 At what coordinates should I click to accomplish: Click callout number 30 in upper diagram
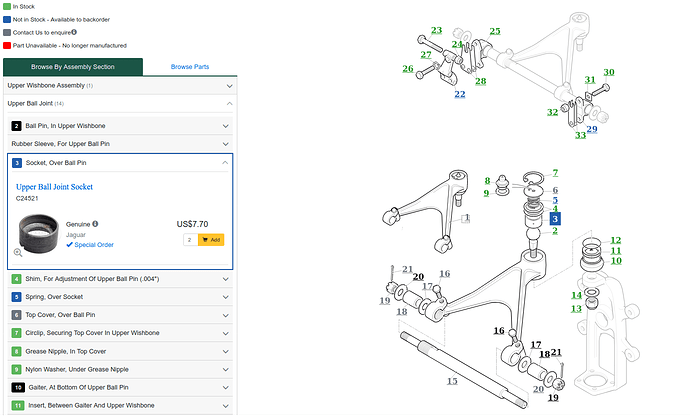pos(608,72)
